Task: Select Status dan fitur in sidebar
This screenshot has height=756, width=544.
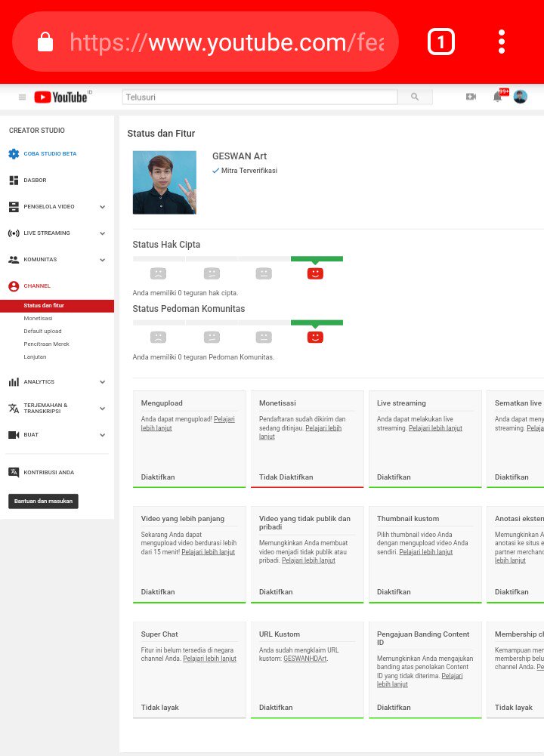Action: [x=57, y=306]
